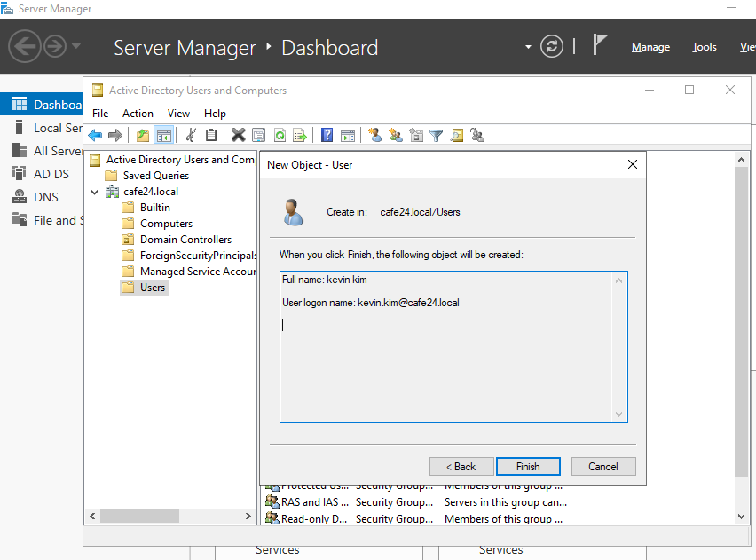Viewport: 756px width, 560px height.
Task: Click the < Back button
Action: (461, 467)
